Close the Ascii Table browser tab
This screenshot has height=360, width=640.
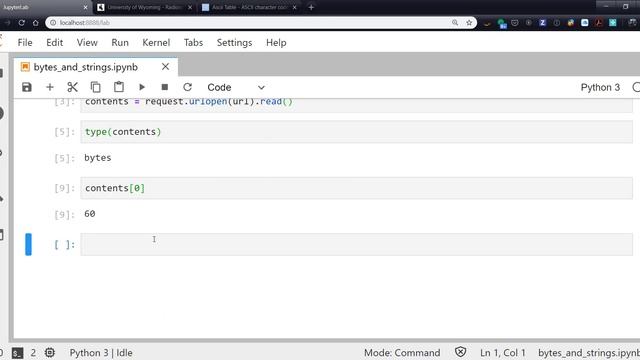(294, 7)
